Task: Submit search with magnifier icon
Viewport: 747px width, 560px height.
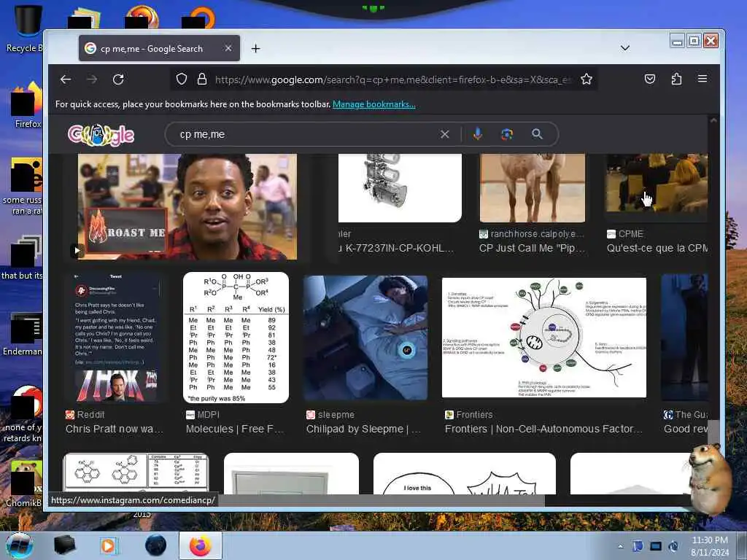Action: [x=537, y=134]
